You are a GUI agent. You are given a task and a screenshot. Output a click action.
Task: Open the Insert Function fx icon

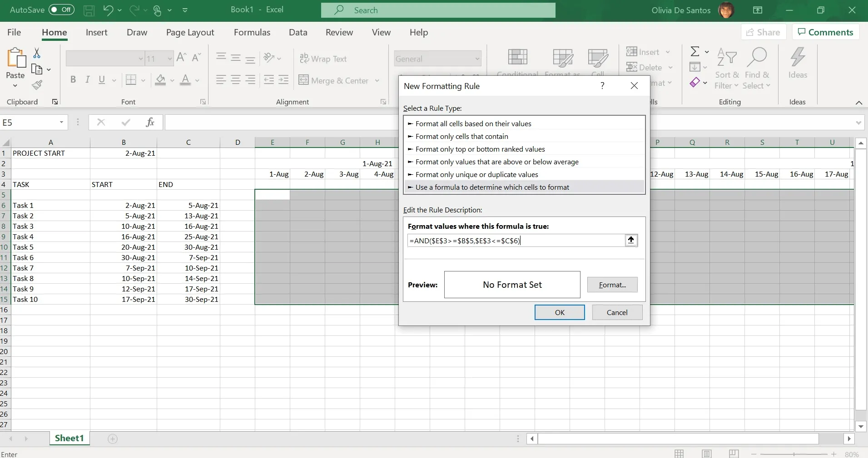coord(150,122)
